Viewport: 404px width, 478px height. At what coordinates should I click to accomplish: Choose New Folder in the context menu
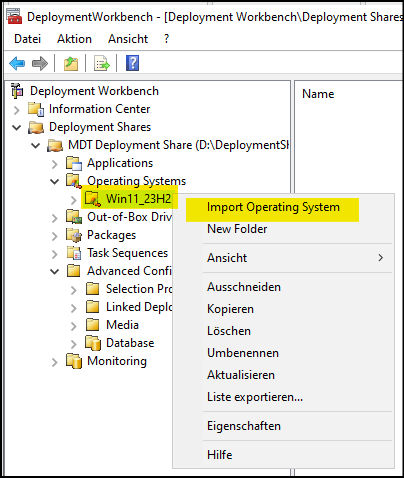click(237, 229)
